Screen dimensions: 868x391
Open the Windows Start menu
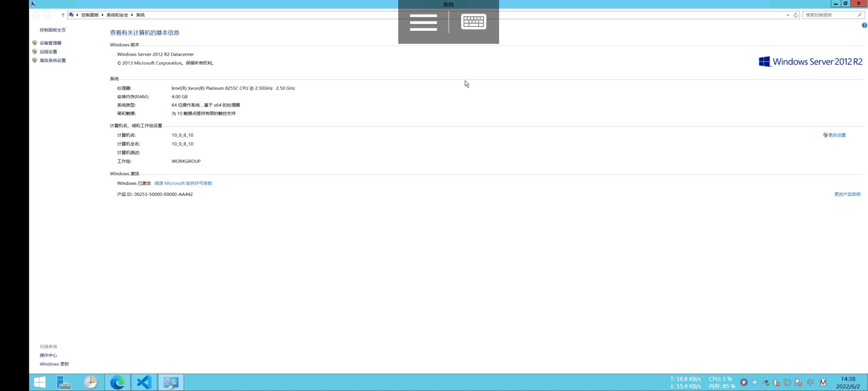pyautogui.click(x=40, y=382)
